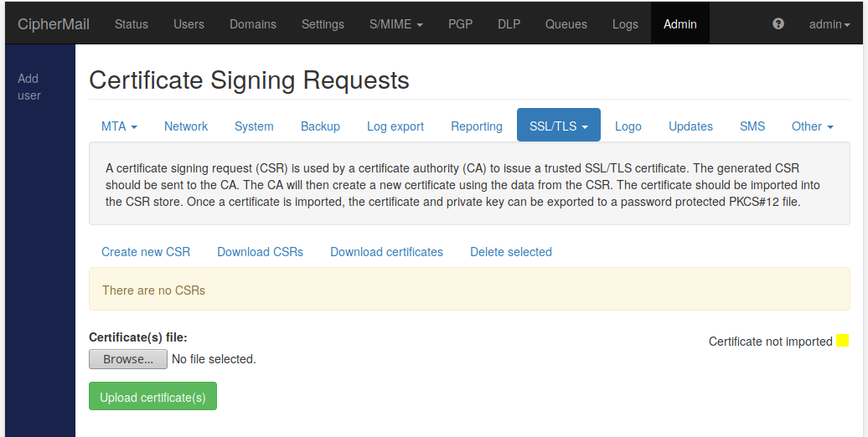
Task: Click the Create new CSR link
Action: point(146,252)
